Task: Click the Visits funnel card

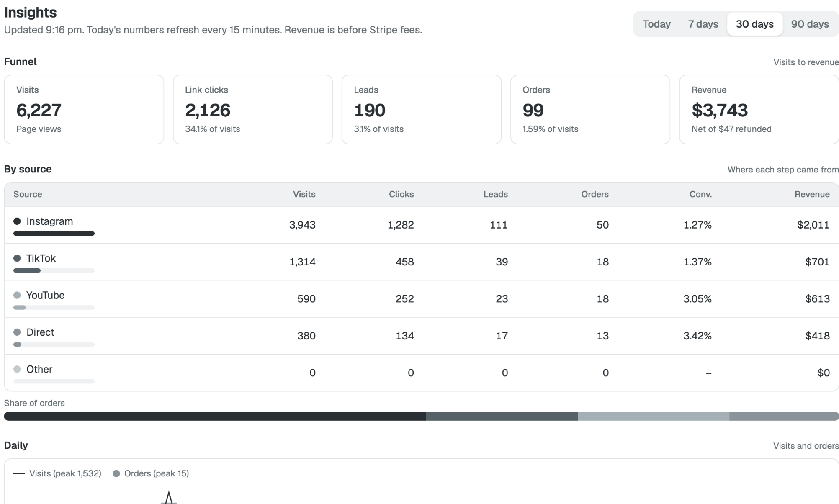Action: click(x=84, y=110)
